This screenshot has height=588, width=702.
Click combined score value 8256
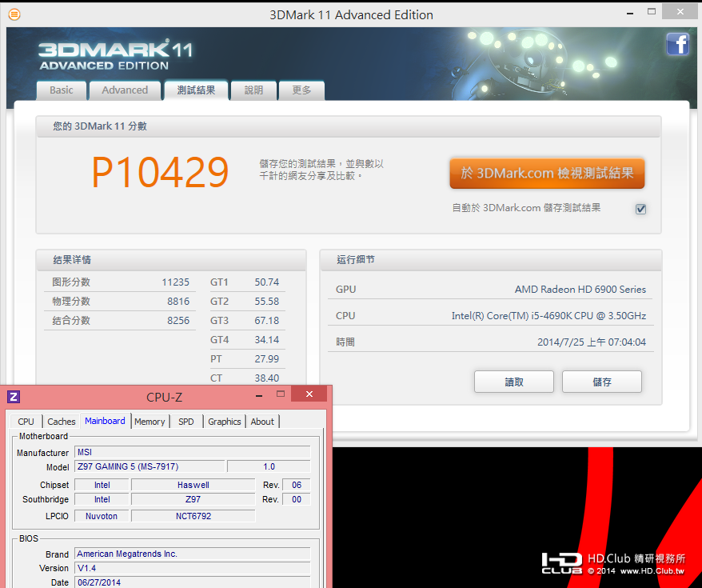[x=178, y=321]
